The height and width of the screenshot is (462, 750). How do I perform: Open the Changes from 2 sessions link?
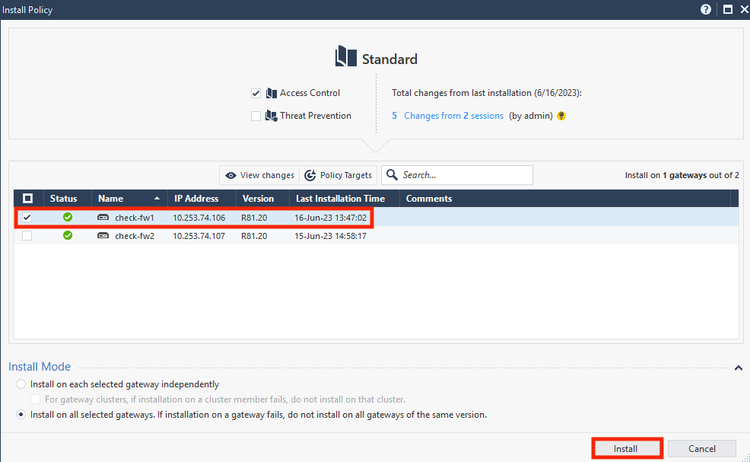coord(453,116)
